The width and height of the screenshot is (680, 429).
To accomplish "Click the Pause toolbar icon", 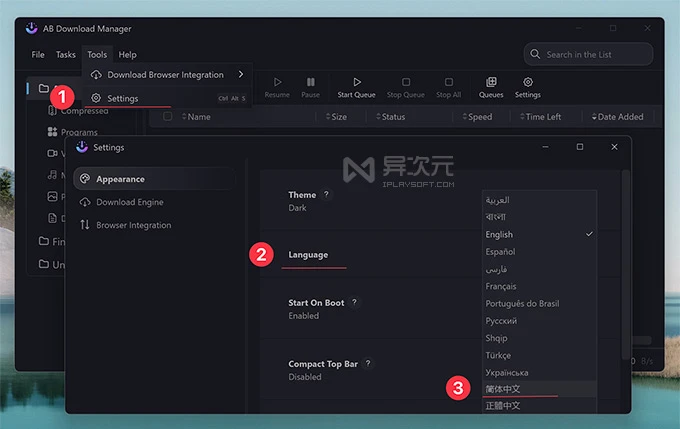I will click(x=311, y=82).
